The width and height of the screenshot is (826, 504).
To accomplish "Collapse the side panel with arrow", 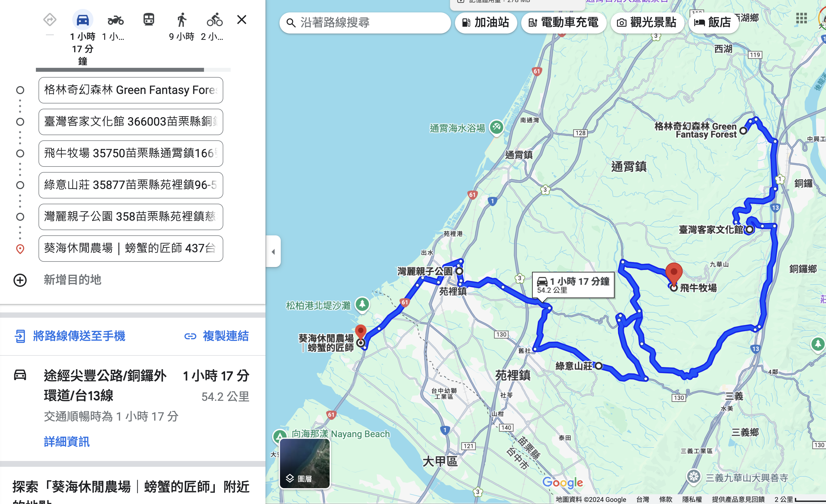I will tap(273, 251).
